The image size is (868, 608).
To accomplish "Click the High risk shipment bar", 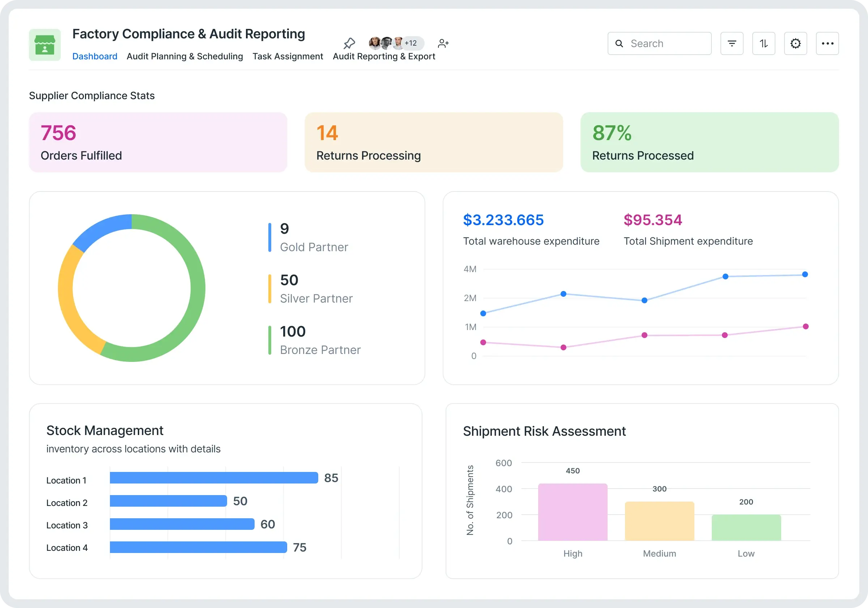I will (x=573, y=512).
